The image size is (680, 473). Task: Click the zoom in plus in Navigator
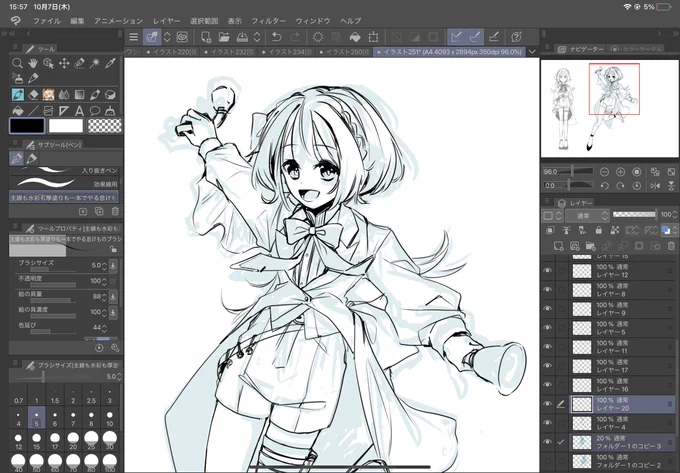click(620, 172)
